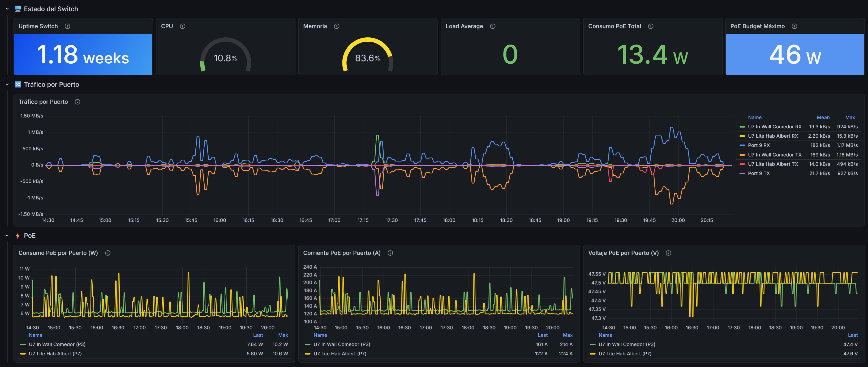
Task: Toggle U7 In Wall Comedor (P3) in Voltaje PoE legend
Action: tap(627, 344)
